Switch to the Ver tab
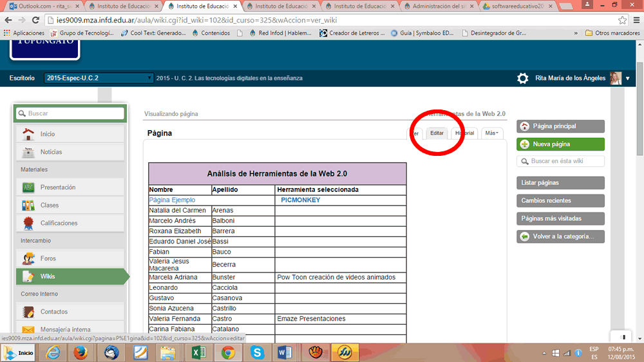644x362 pixels. pos(415,133)
